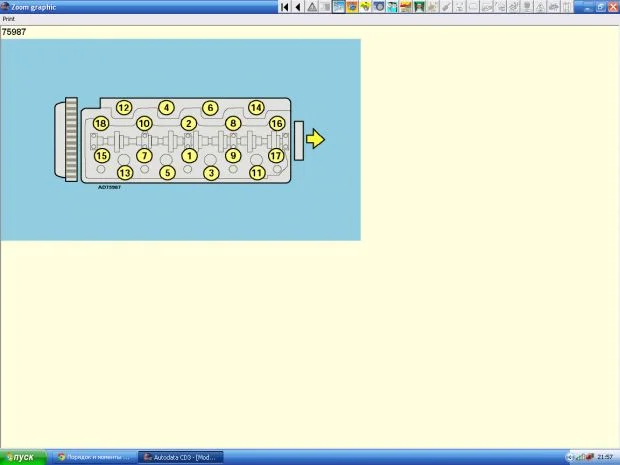Screen dimensions: 620x465
Task: Click the system tray clock 21:57
Action: [605, 457]
